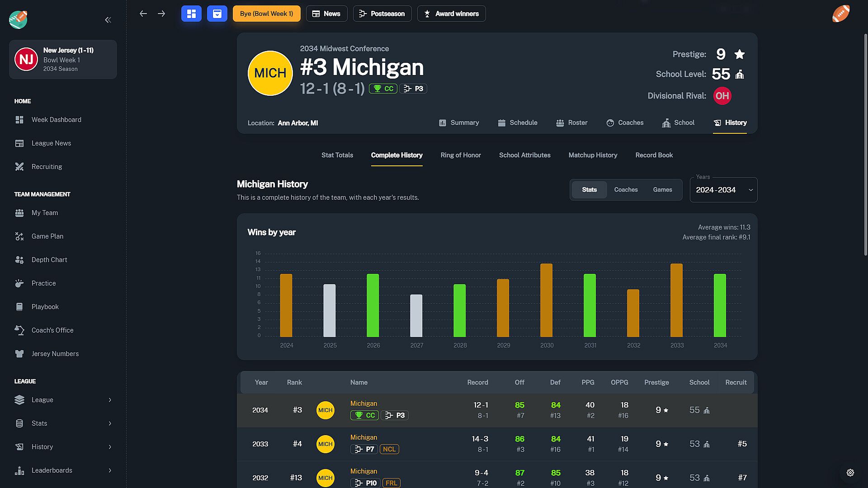Switch to Ring of Honor tab
Image resolution: width=868 pixels, height=488 pixels.
pos(461,155)
